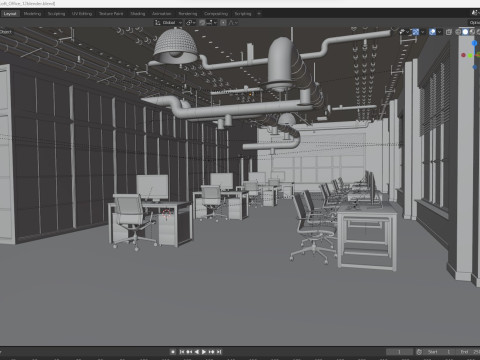Select wireframe viewport shading
Screen dimensions: 480x360
(458, 32)
